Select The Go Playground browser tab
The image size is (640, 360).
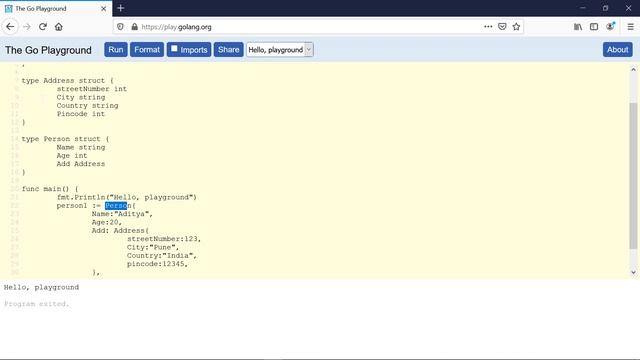56,9
